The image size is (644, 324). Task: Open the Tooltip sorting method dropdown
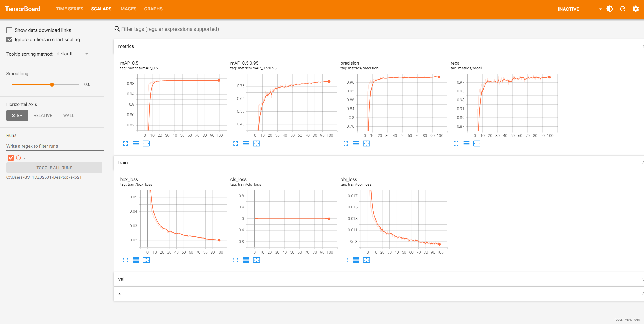[x=73, y=54]
